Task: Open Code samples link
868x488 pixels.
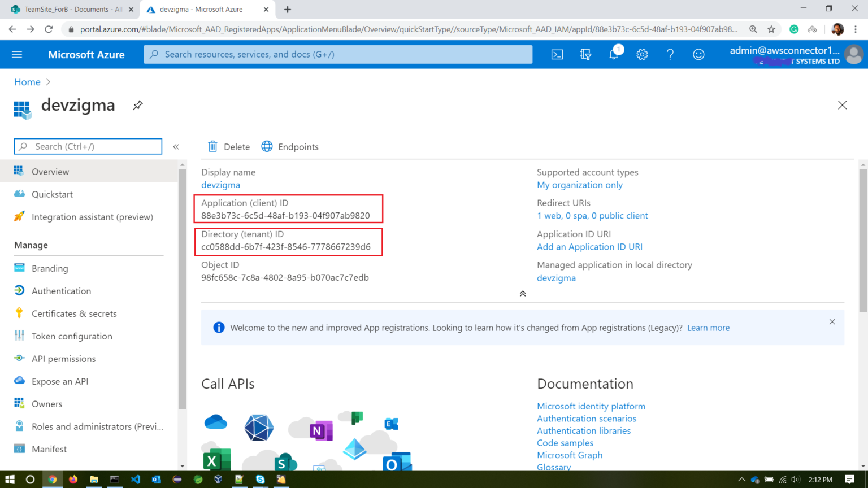Action: pyautogui.click(x=565, y=443)
